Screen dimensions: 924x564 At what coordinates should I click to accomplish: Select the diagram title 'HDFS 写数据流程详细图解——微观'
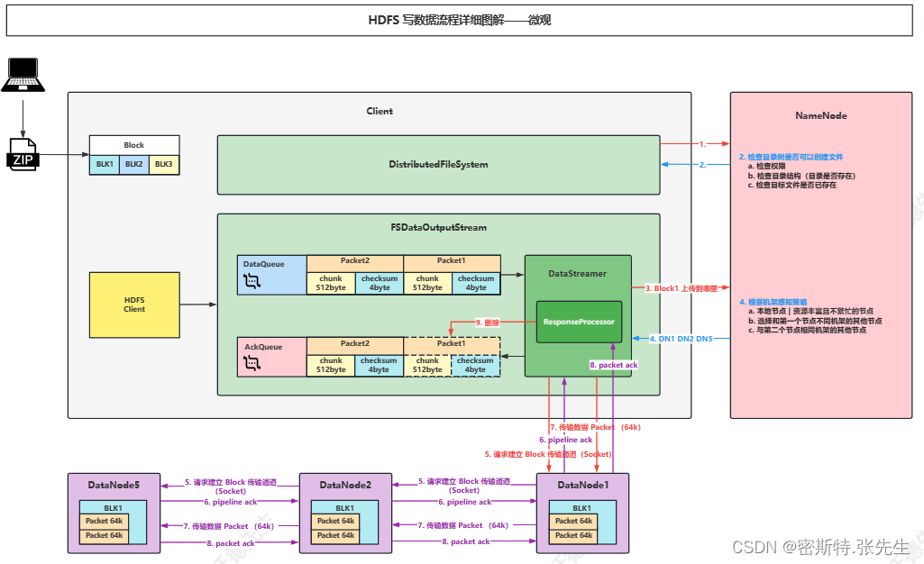(x=460, y=20)
